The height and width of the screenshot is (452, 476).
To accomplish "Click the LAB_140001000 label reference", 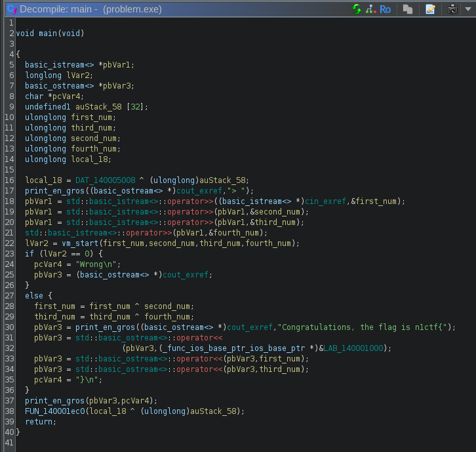I will click(355, 348).
